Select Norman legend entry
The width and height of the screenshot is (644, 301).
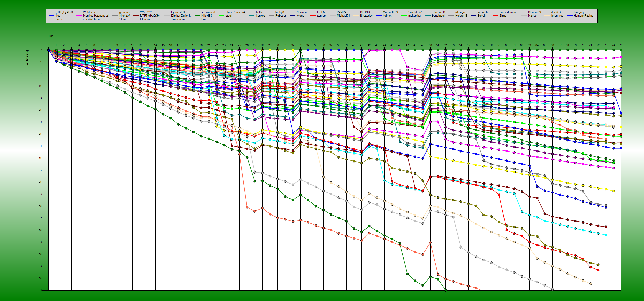[x=302, y=12]
